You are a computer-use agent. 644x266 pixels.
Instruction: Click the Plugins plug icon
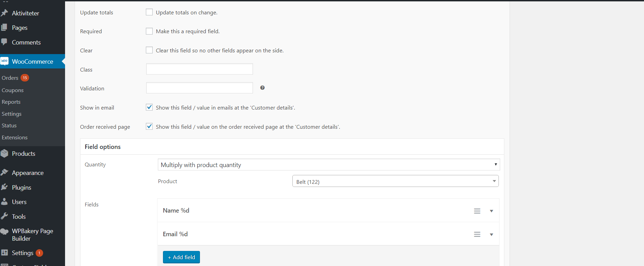pyautogui.click(x=4, y=187)
